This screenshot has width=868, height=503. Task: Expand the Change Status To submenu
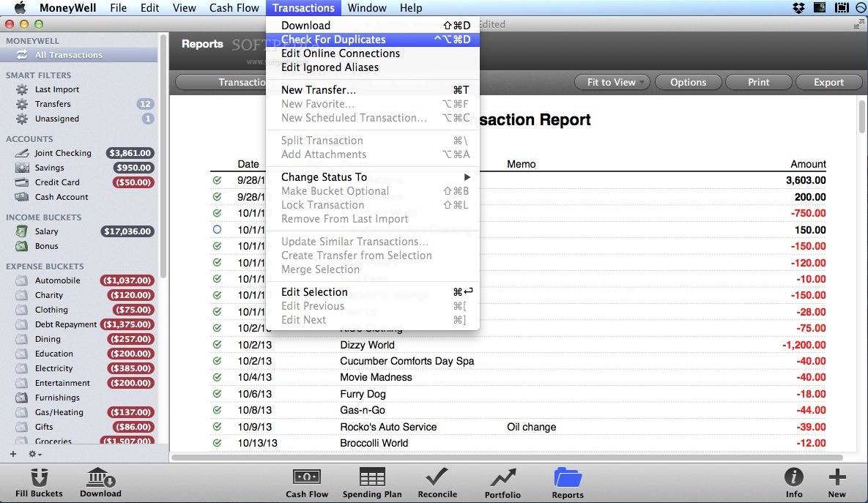323,176
